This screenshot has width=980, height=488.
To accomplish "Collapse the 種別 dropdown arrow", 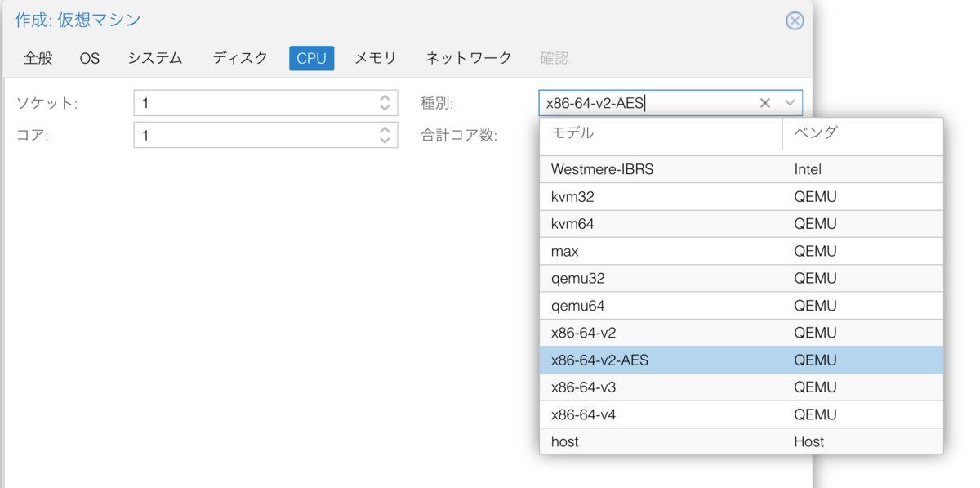I will tap(790, 103).
